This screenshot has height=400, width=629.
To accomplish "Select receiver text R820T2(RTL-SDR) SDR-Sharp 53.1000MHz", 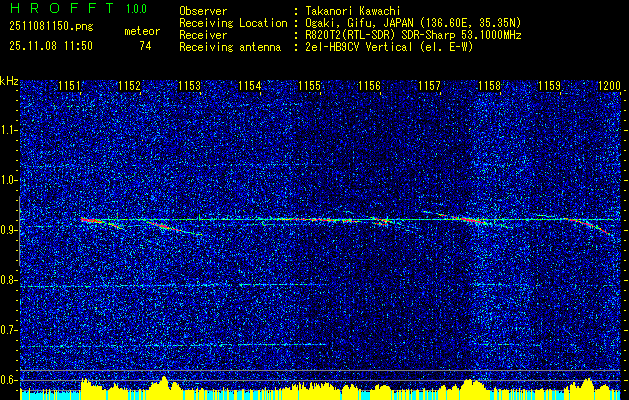I will click(x=412, y=35).
